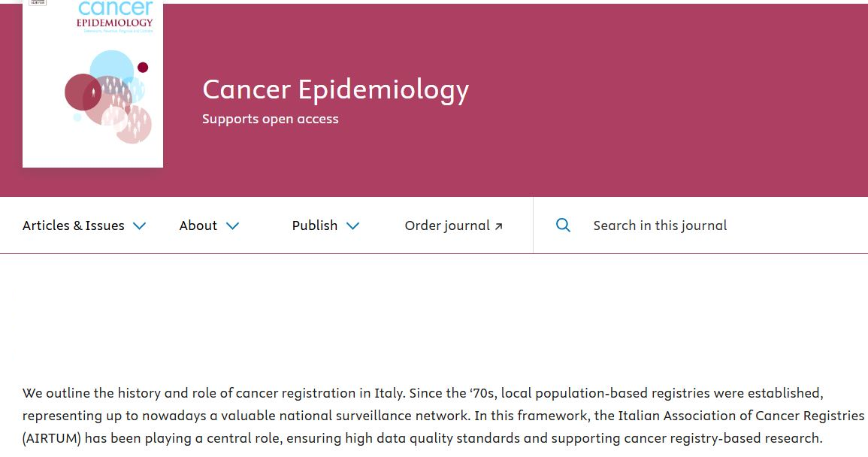
Task: Click the 'EPIDEMIOLOGY' wordmark on the cover
Action: (x=114, y=23)
